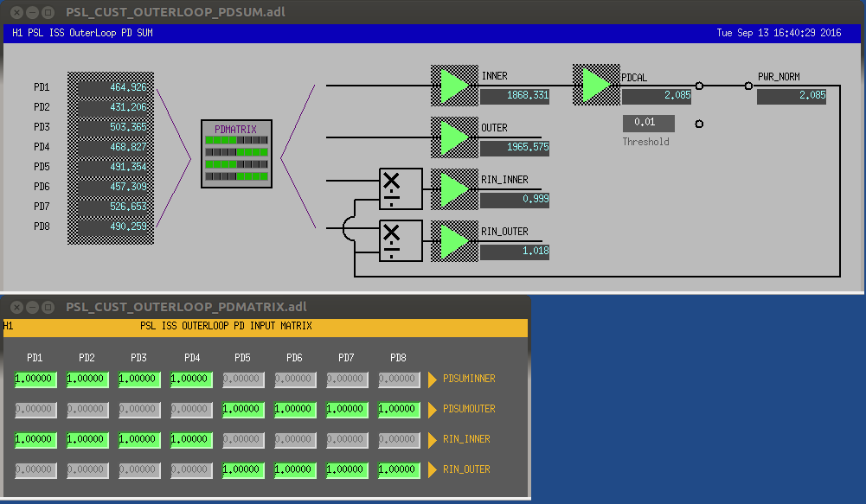Click the PDCAL readout 2.085
This screenshot has height=504, width=866.
pos(657,96)
